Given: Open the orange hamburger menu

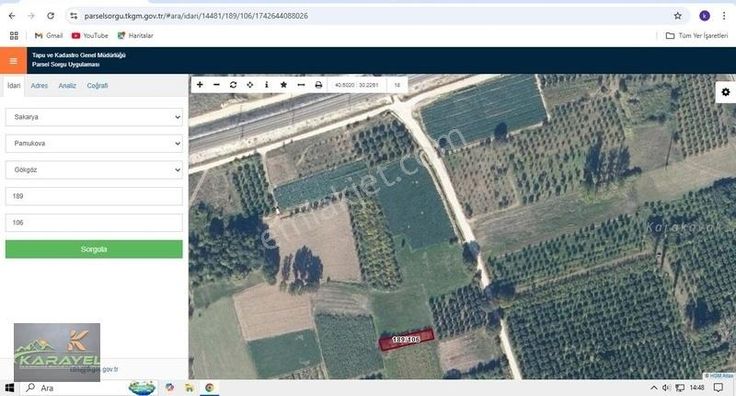Looking at the screenshot, I should pyautogui.click(x=13, y=61).
